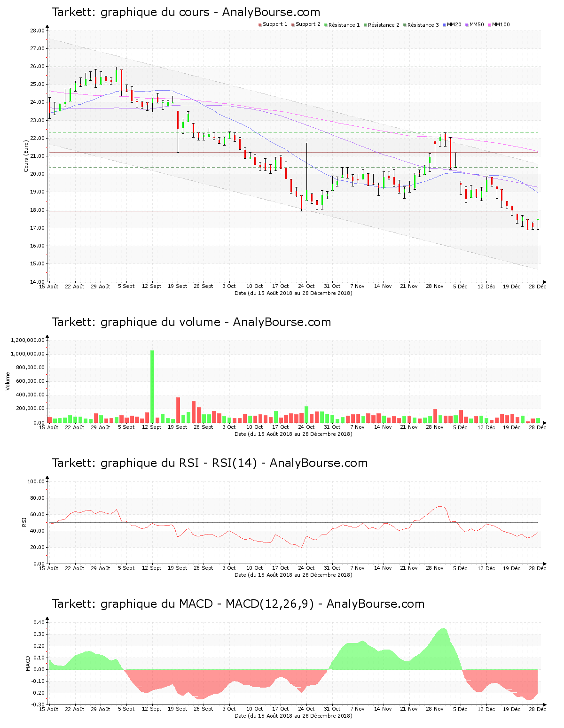Viewport: 564px width, 728px height.
Task: Click the -0.30 value on the MACD axis
Action: [38, 705]
